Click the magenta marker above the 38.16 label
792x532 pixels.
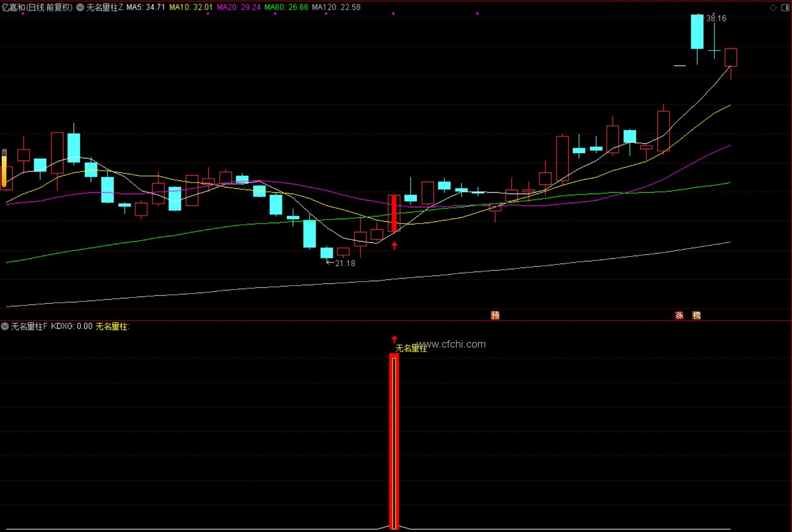coord(714,14)
